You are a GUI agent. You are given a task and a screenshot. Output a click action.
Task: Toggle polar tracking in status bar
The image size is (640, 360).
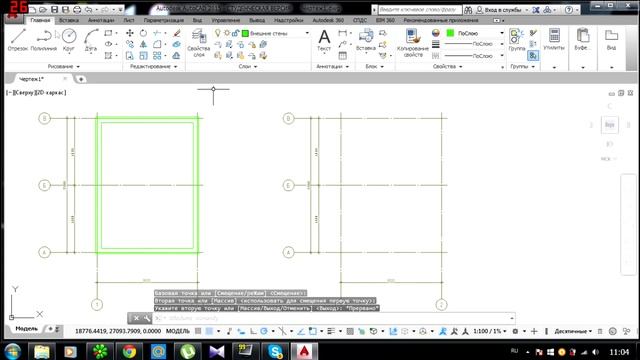[264, 331]
